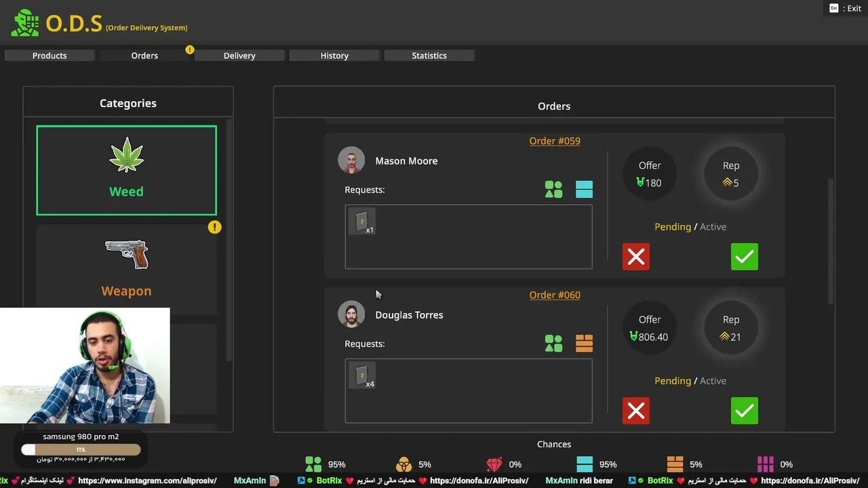Click the Orders list scrollbar
Screen dimensions: 868x488
[831, 241]
